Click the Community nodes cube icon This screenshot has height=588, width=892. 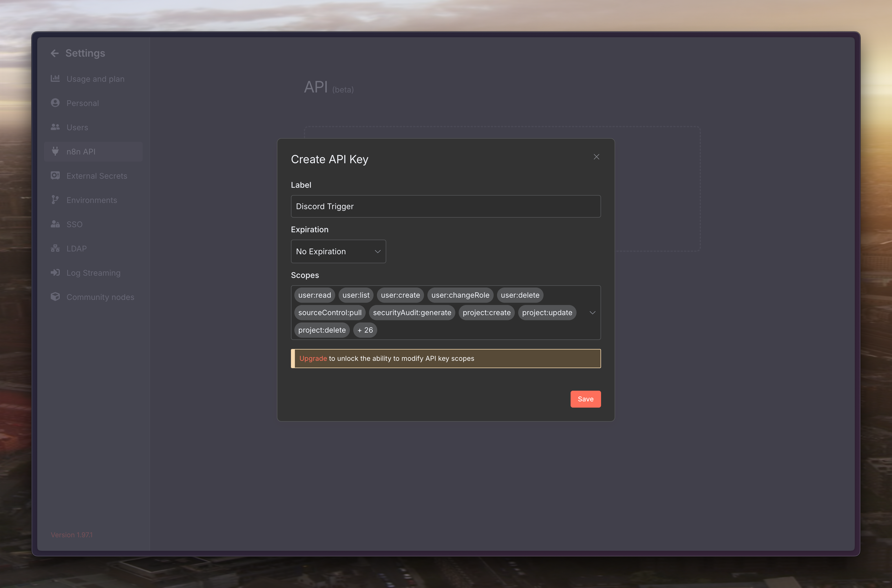55,297
